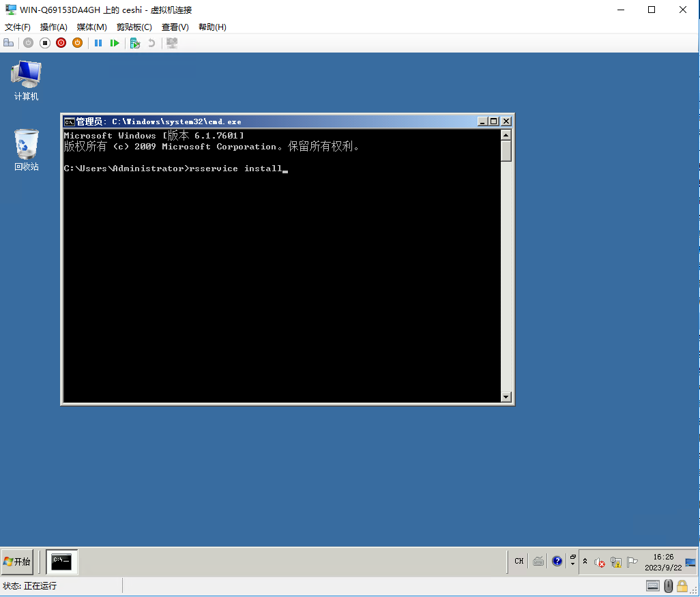
Task: Open the 操作(A) menu
Action: pyautogui.click(x=53, y=27)
